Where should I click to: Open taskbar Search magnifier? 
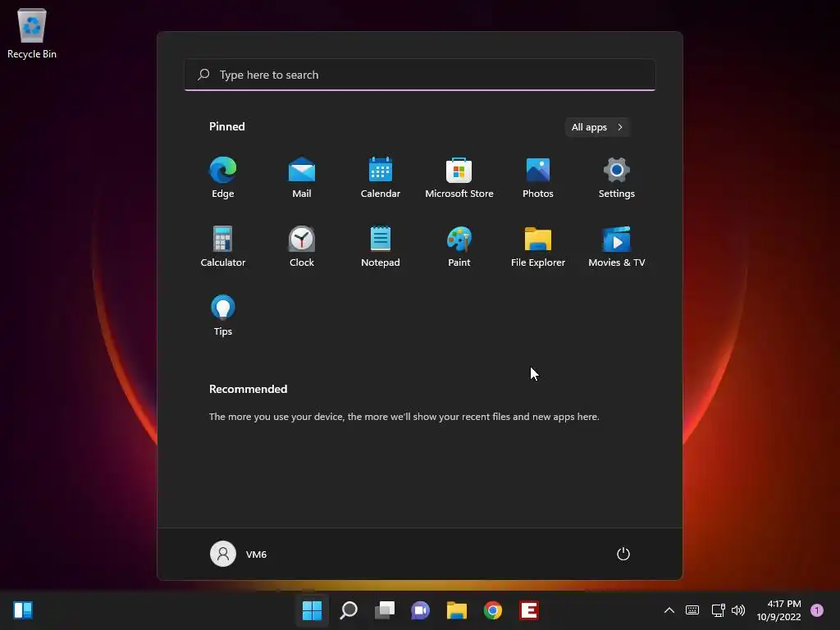point(348,610)
